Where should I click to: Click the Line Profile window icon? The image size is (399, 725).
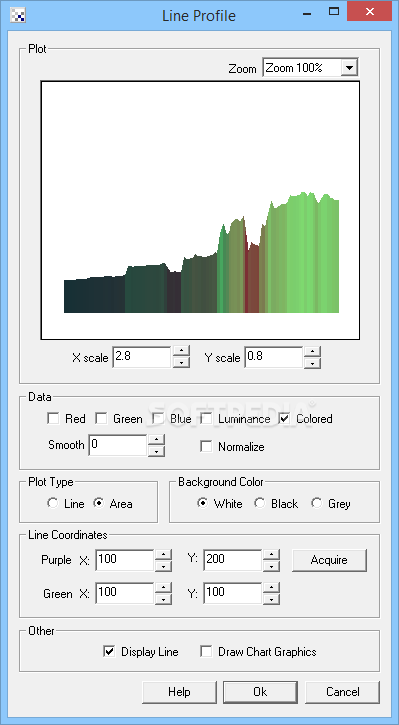click(18, 16)
